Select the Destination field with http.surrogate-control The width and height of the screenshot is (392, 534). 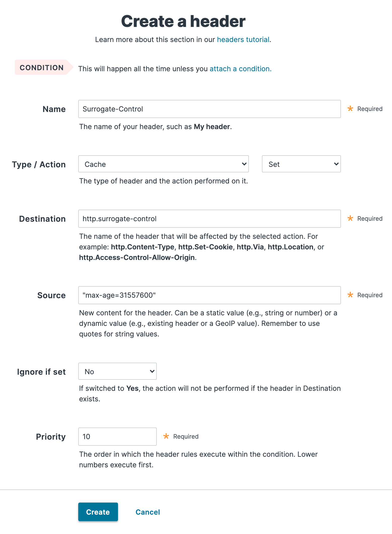209,219
